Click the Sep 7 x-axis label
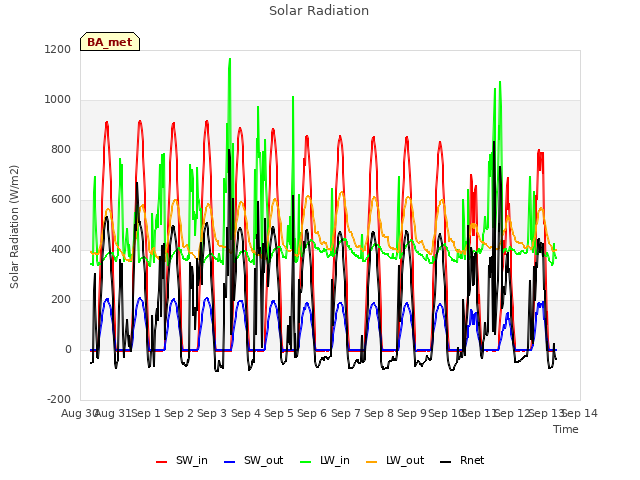Image resolution: width=640 pixels, height=480 pixels. (346, 413)
